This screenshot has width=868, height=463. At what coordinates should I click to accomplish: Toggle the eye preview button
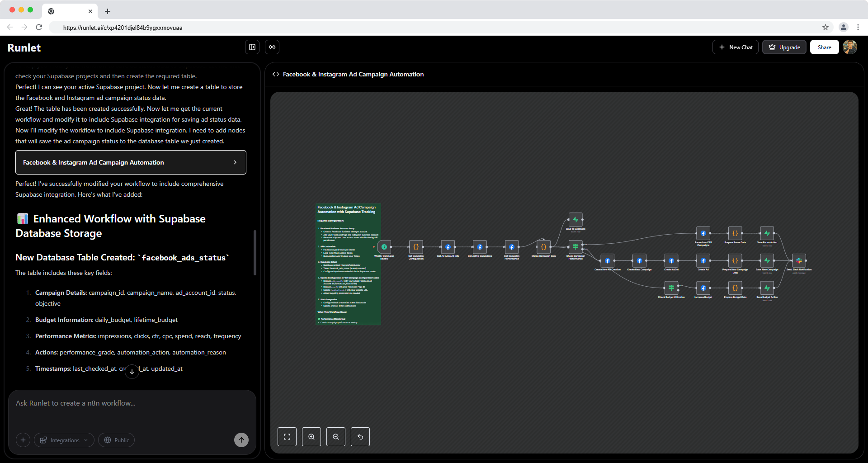[272, 47]
